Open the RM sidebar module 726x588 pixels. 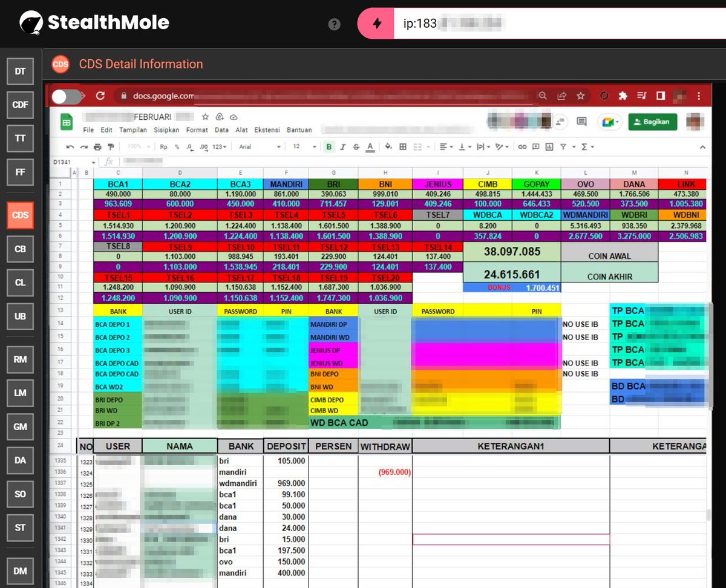tap(21, 359)
